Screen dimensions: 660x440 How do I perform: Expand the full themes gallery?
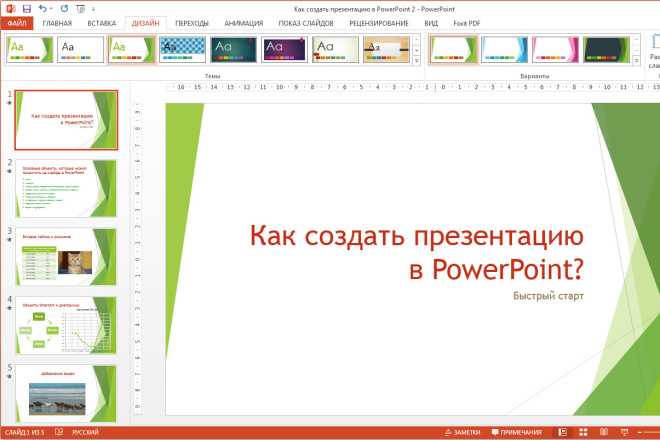(416, 60)
